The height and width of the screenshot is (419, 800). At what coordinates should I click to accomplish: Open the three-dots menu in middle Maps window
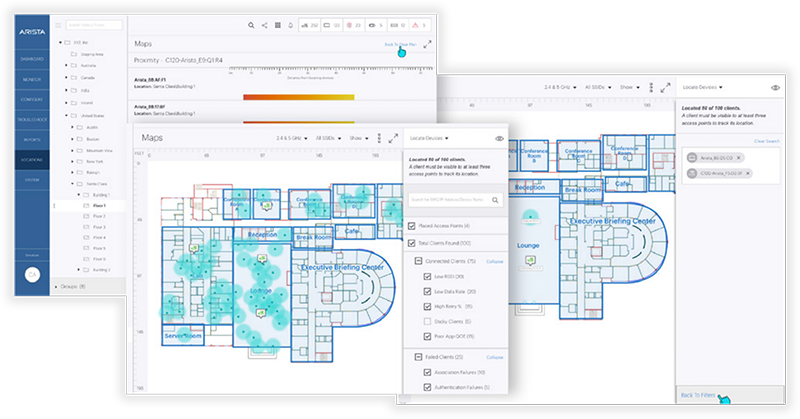click(379, 138)
